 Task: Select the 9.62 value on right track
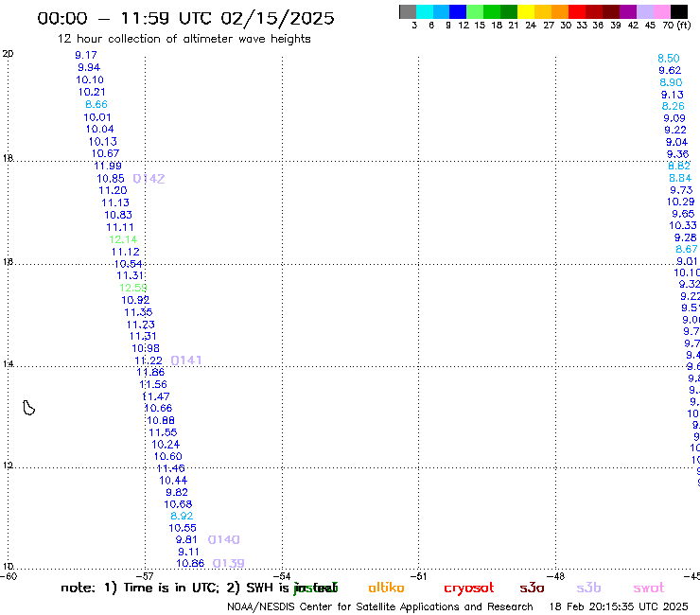coord(670,70)
